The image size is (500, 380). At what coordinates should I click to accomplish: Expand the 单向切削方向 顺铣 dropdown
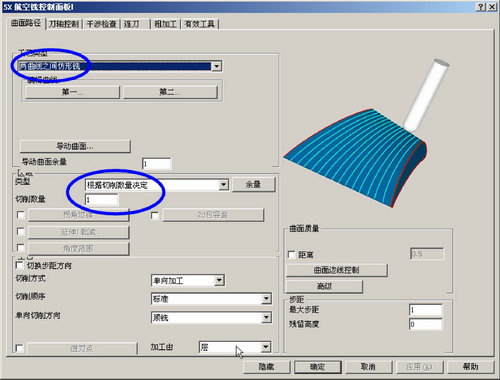click(266, 318)
